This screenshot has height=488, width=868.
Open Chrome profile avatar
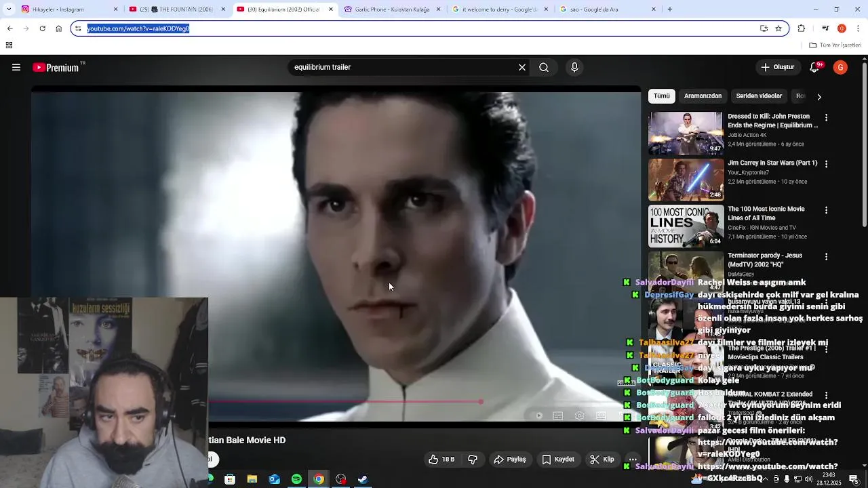(x=842, y=28)
